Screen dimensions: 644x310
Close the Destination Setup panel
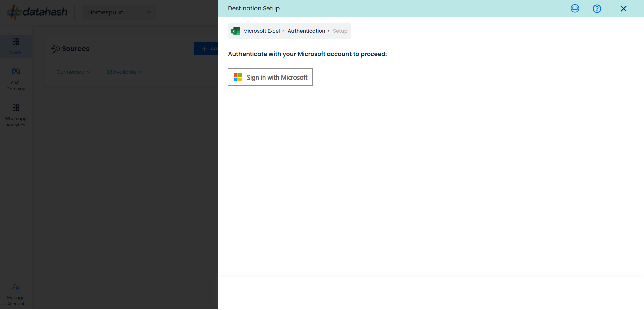point(624,9)
